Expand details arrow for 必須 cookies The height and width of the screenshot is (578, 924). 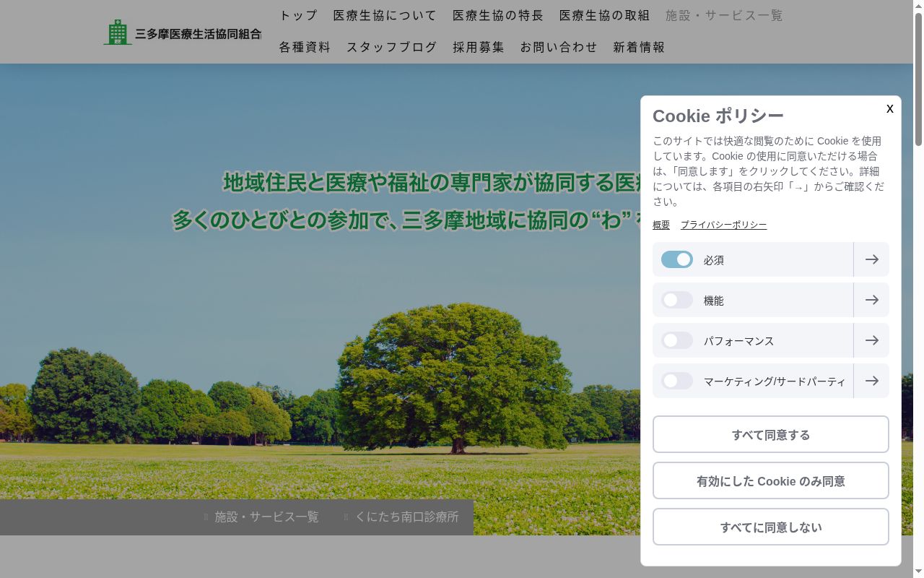click(x=872, y=259)
